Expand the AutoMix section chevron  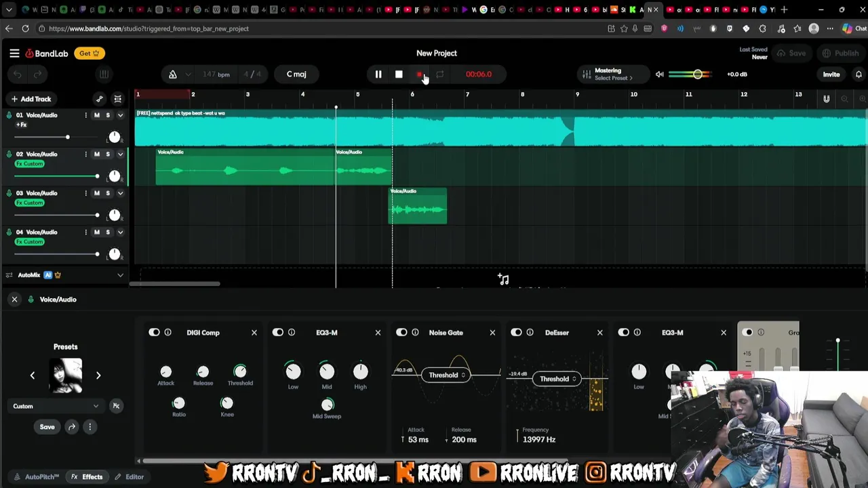coord(120,275)
